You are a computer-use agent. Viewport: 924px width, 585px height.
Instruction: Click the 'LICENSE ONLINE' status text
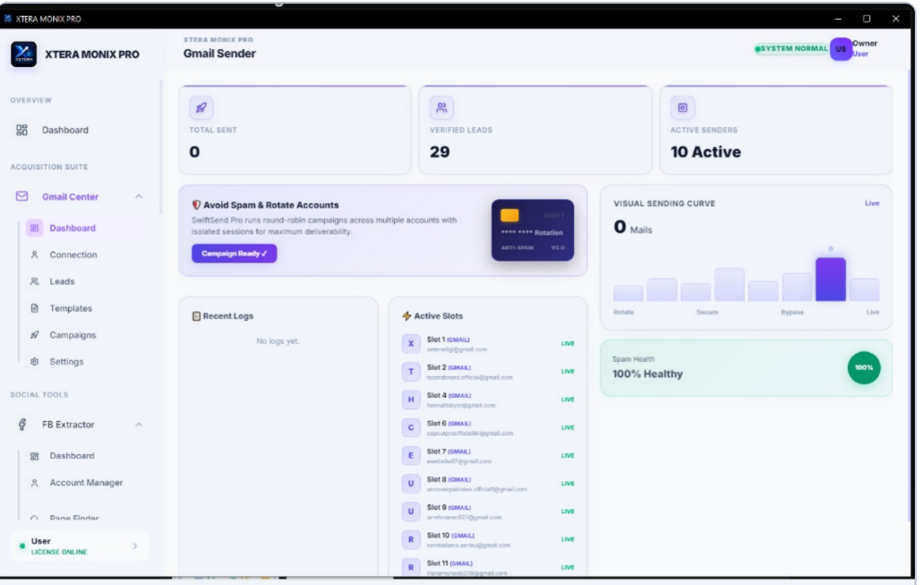[58, 552]
